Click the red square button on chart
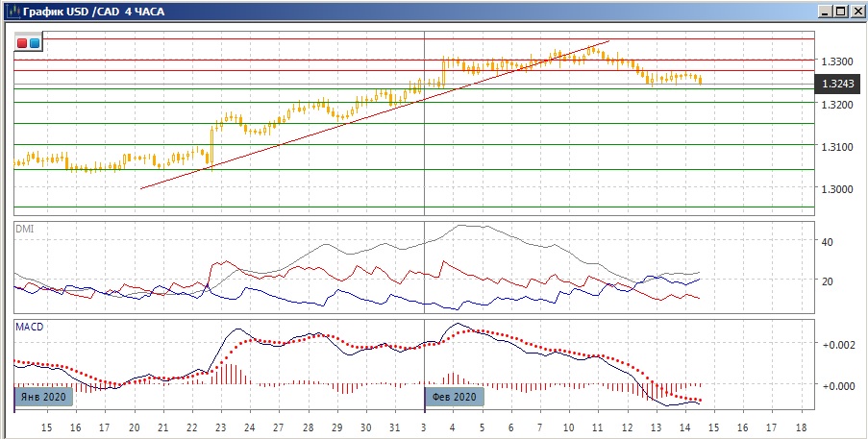Screen dimensions: 868x439 (x=22, y=43)
